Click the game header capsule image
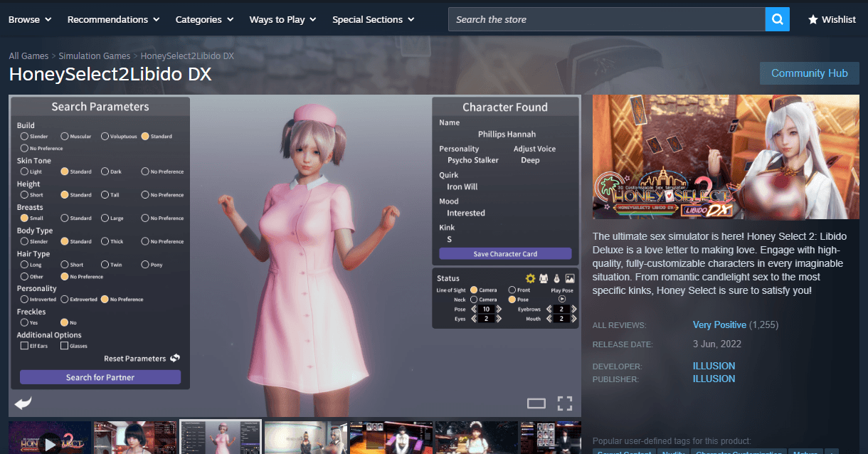Screen dimensions: 868x454 click(726, 157)
